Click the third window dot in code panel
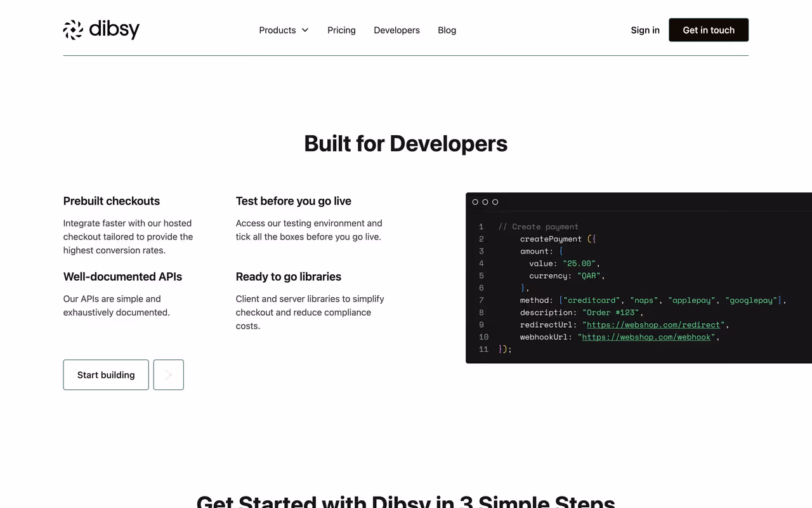This screenshot has height=508, width=812. point(495,202)
